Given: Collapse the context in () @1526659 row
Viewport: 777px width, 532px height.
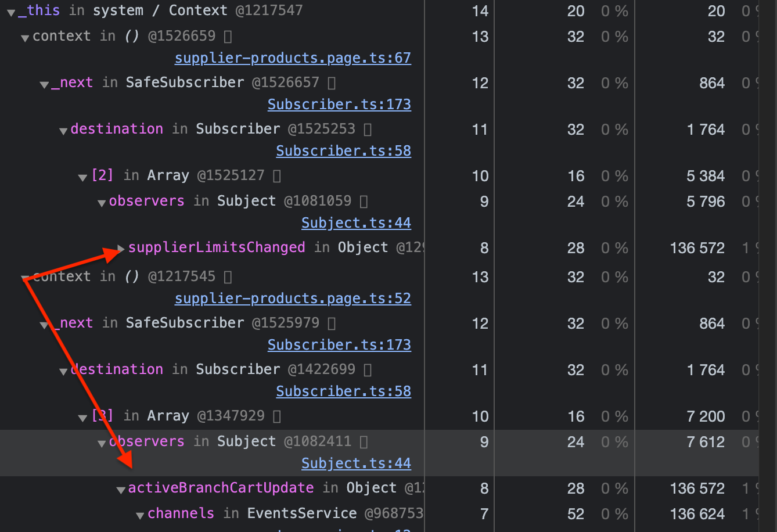Looking at the screenshot, I should [25, 38].
